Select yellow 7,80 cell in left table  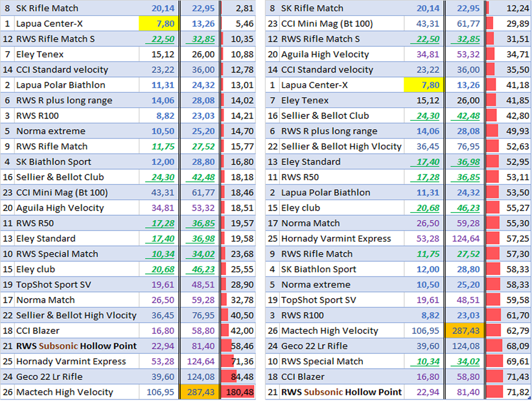158,24
